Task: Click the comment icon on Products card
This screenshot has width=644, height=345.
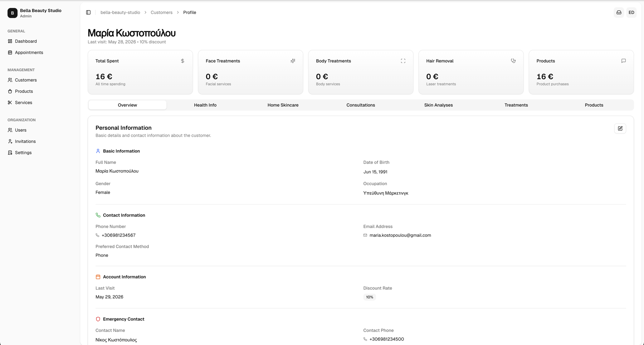Action: tap(623, 61)
